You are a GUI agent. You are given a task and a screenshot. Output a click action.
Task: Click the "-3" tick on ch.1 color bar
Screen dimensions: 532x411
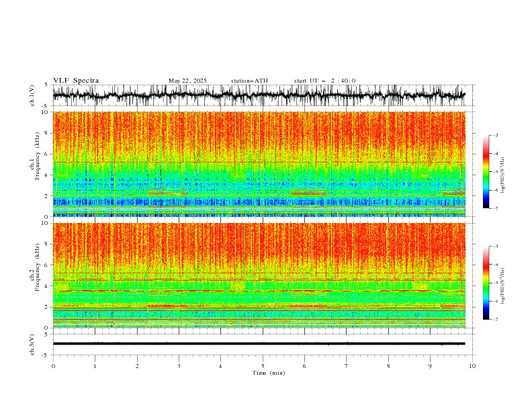click(x=495, y=135)
